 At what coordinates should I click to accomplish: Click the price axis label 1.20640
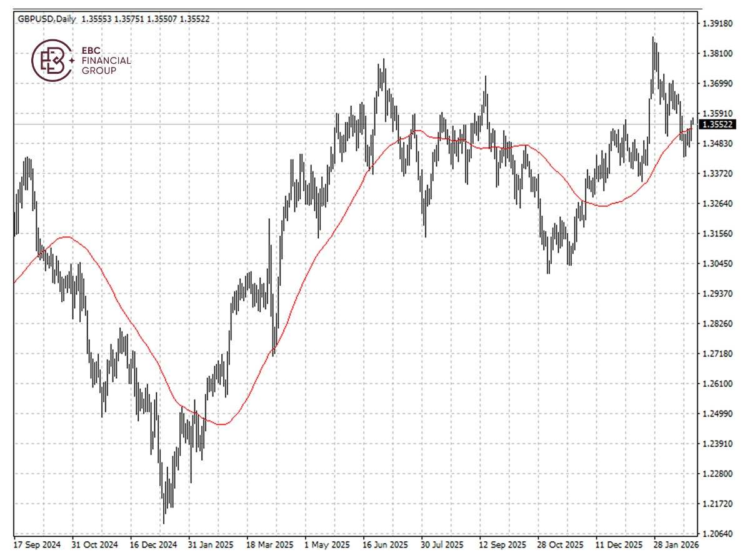pyautogui.click(x=716, y=532)
